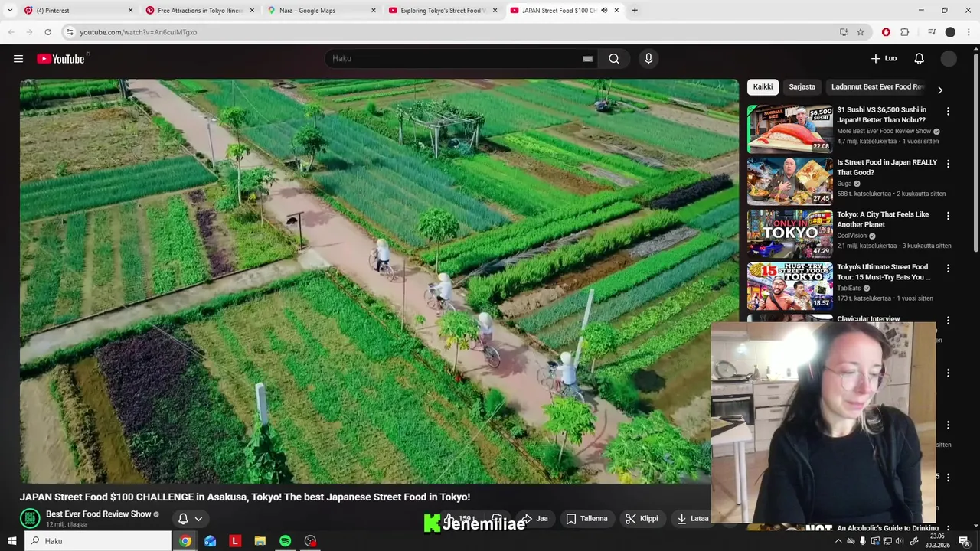
Task: Open the Chrome three-dot menu
Action: 969,32
